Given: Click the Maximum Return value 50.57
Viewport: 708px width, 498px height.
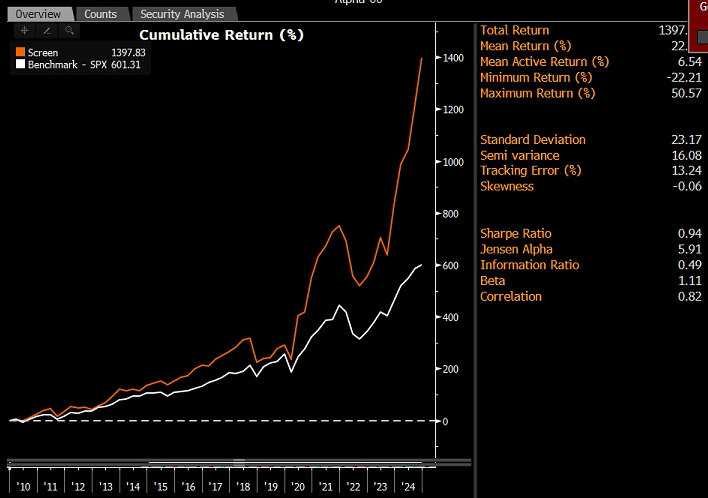Looking at the screenshot, I should [686, 93].
